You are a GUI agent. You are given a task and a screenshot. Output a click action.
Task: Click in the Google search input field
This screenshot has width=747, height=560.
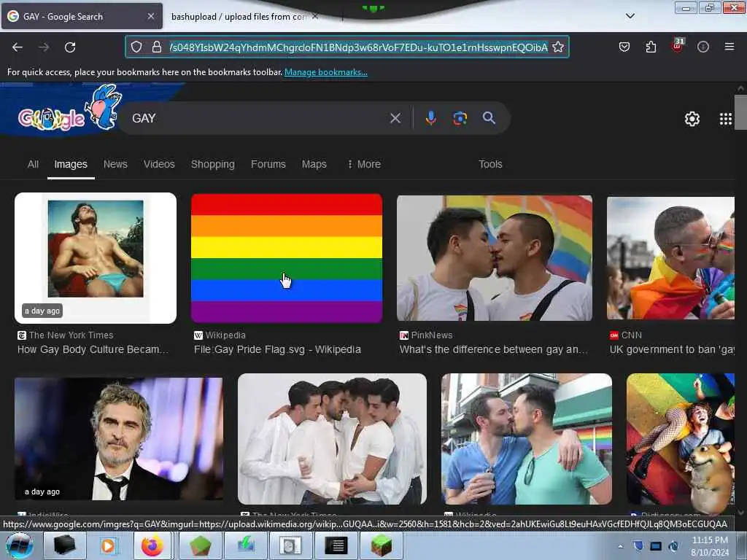coord(258,118)
